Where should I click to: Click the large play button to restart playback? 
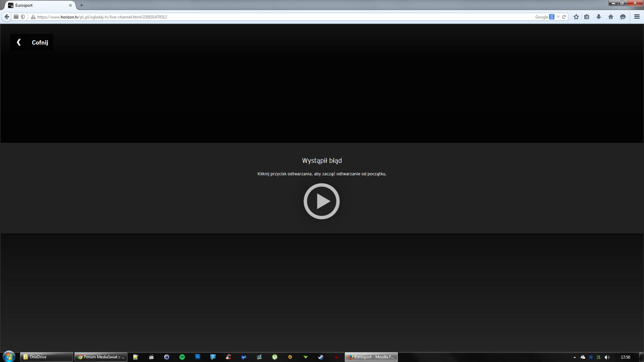pos(321,201)
